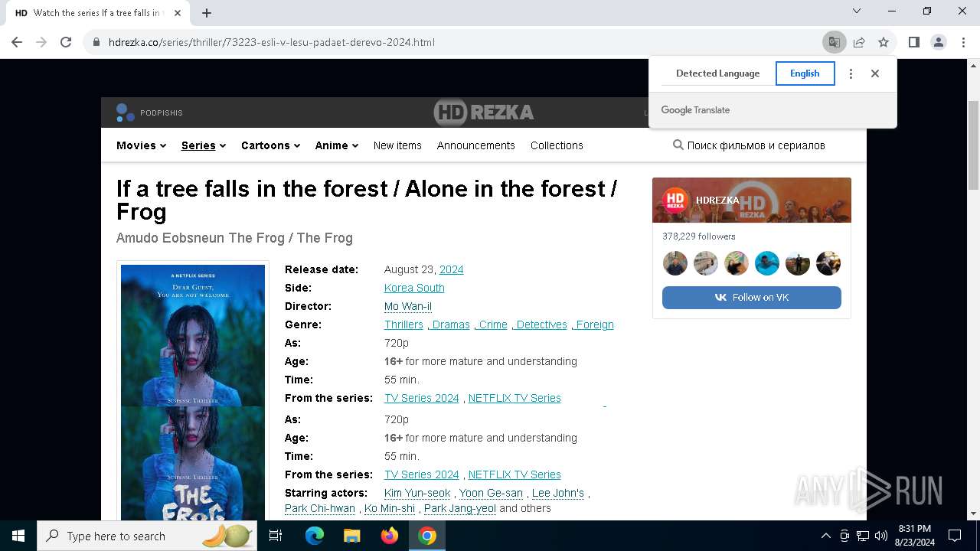Open actor Ko Min-shi link
Viewport: 980px width, 551px height.
coord(390,508)
